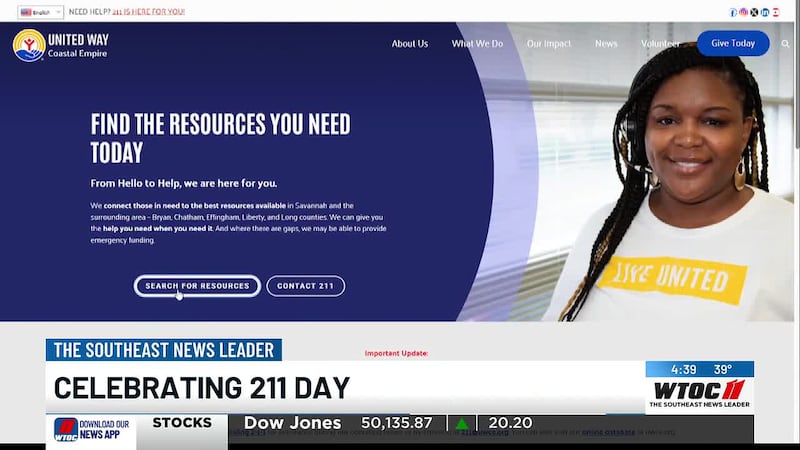Click the Search for Resources button

click(x=197, y=286)
